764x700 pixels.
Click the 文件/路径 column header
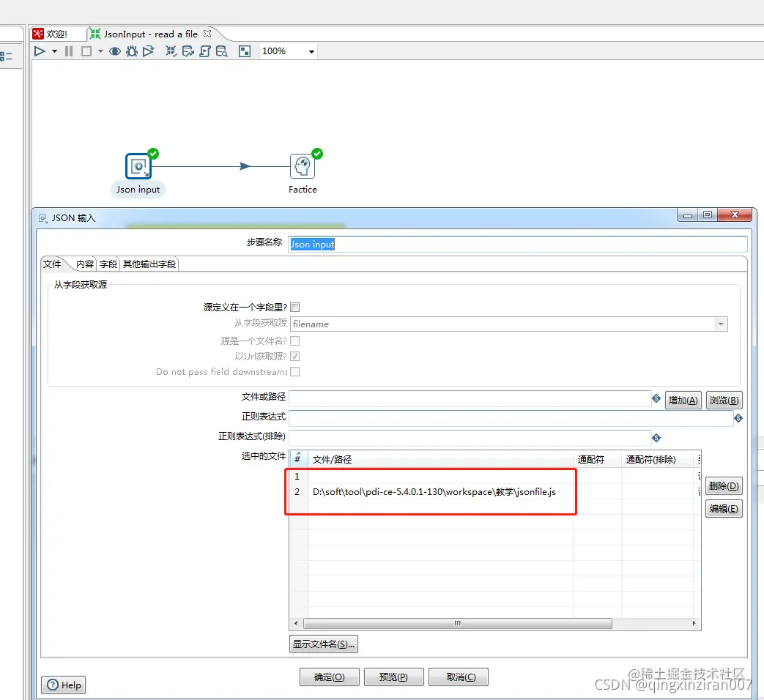point(441,459)
